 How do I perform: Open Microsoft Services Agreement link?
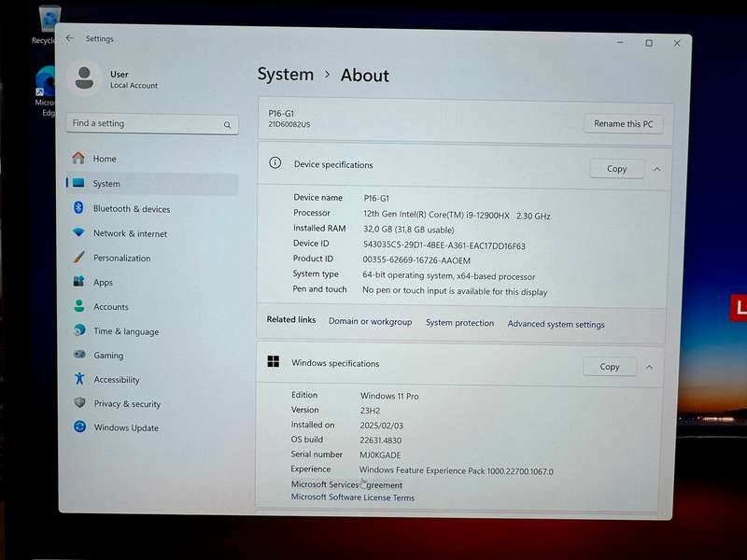[346, 484]
